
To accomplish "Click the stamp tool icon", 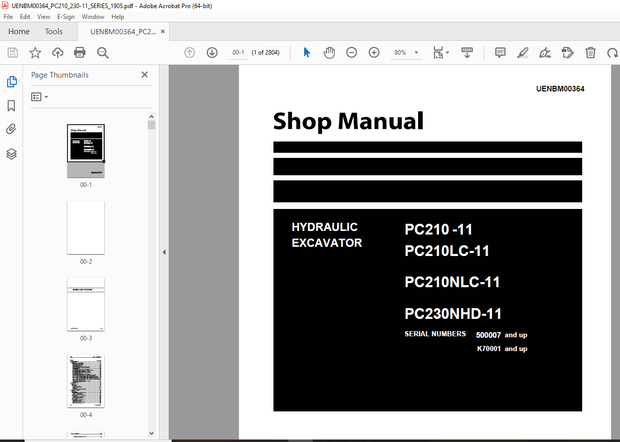I will pos(568,53).
